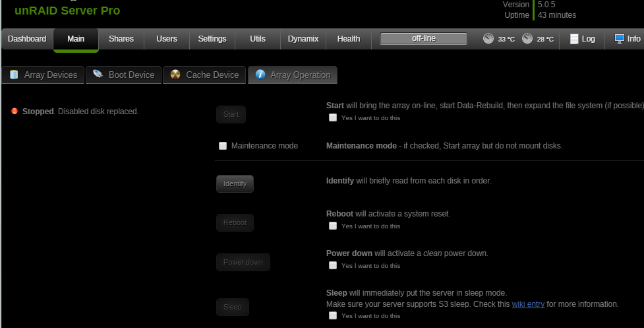
Task: Click the Power down button
Action: (243, 262)
